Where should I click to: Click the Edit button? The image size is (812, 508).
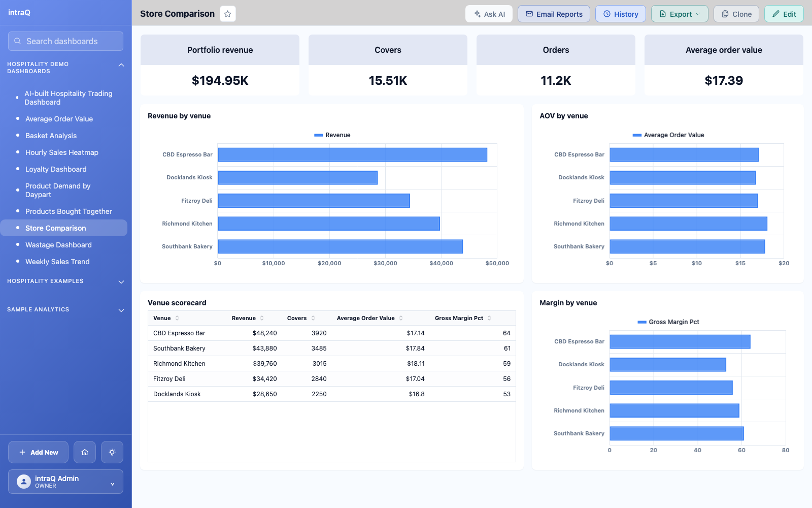point(784,14)
